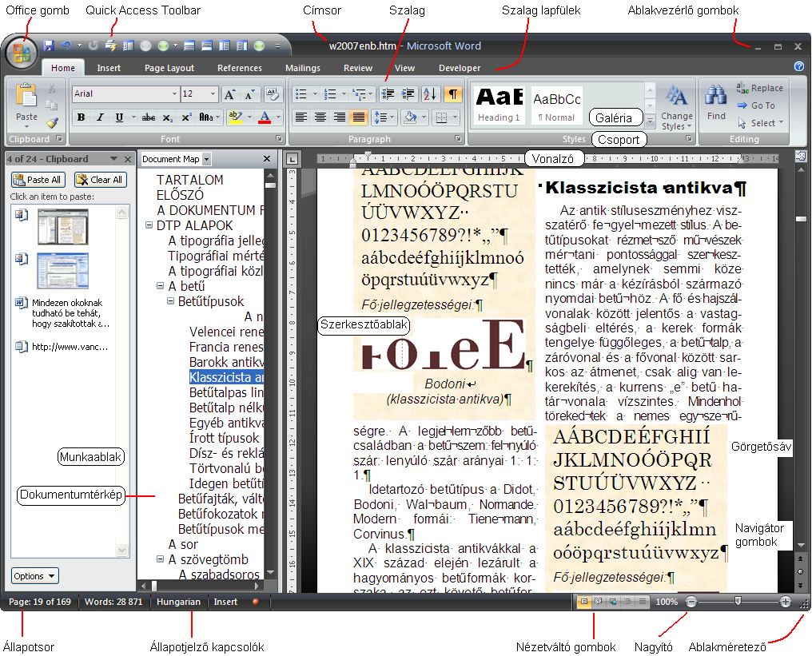Paste the http://www.vanc... clipboard item
This screenshot has width=812, height=656.
(x=63, y=347)
